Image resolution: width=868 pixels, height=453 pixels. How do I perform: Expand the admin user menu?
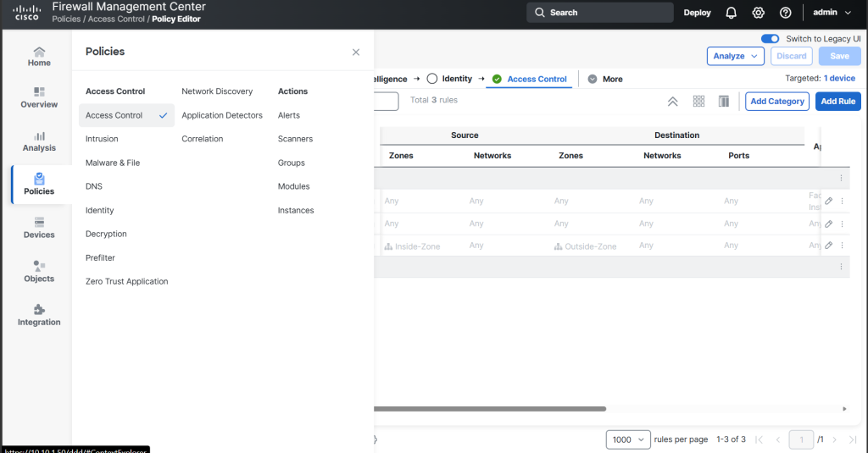tap(832, 12)
